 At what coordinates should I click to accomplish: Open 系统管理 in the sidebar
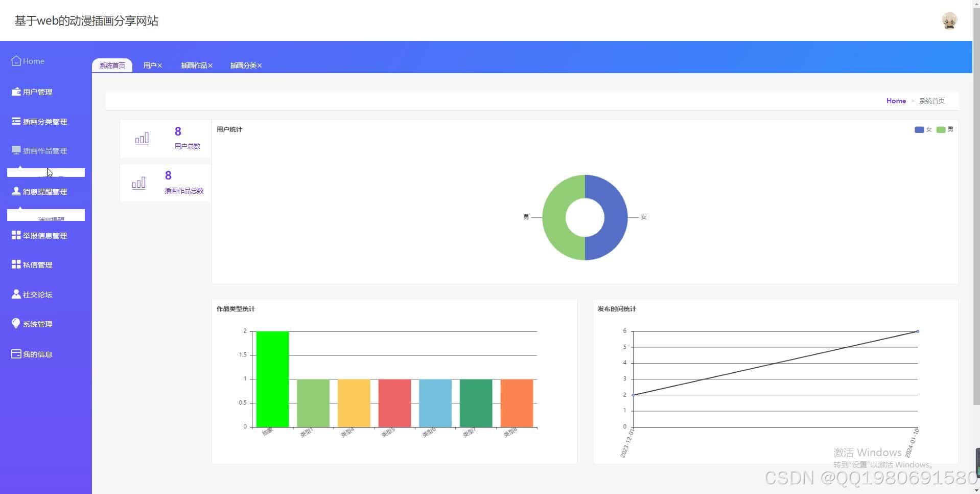pos(37,324)
